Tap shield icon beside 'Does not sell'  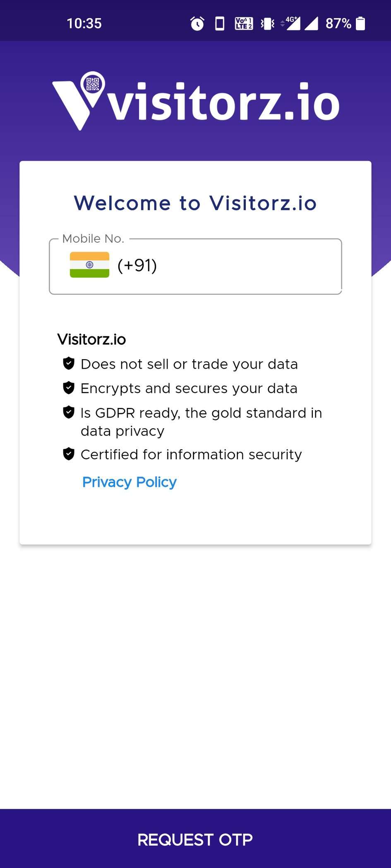[69, 364]
